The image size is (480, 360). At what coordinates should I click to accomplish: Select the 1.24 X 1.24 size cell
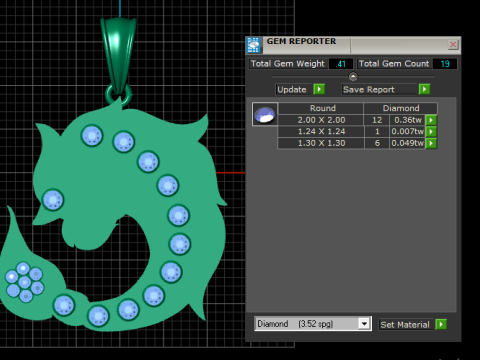(x=321, y=131)
